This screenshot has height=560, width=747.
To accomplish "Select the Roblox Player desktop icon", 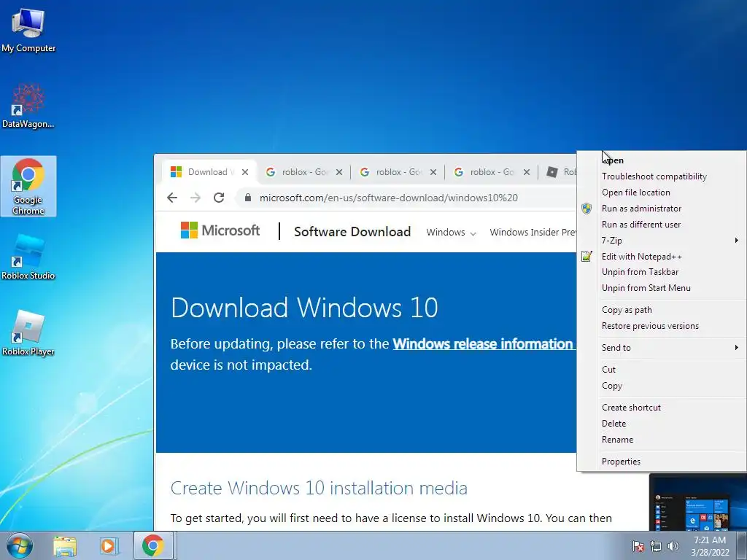I will [28, 333].
